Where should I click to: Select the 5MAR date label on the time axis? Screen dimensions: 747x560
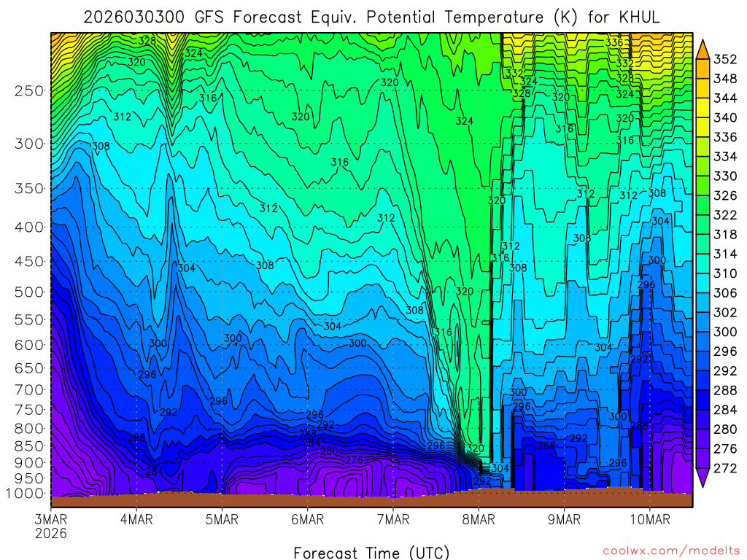click(222, 519)
